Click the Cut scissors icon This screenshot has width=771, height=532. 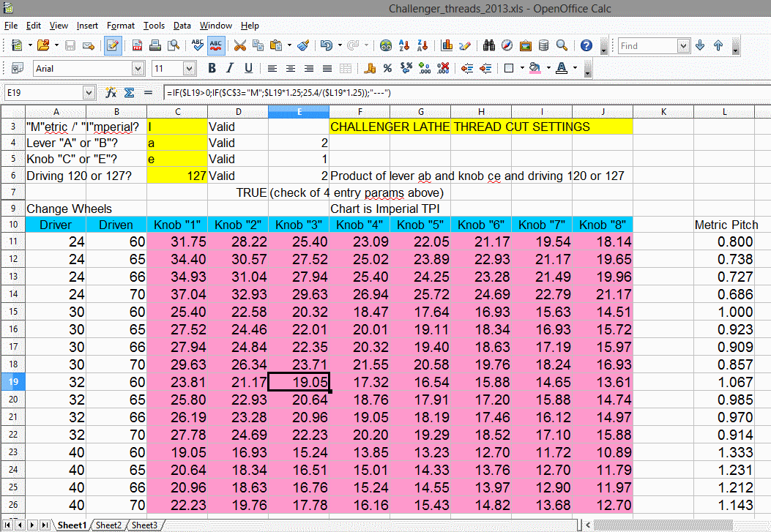[x=239, y=45]
